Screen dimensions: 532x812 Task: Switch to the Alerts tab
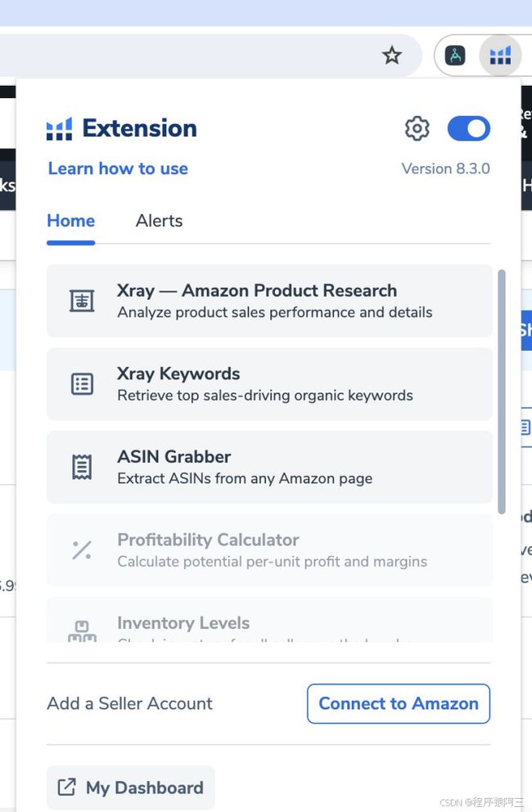(x=159, y=221)
